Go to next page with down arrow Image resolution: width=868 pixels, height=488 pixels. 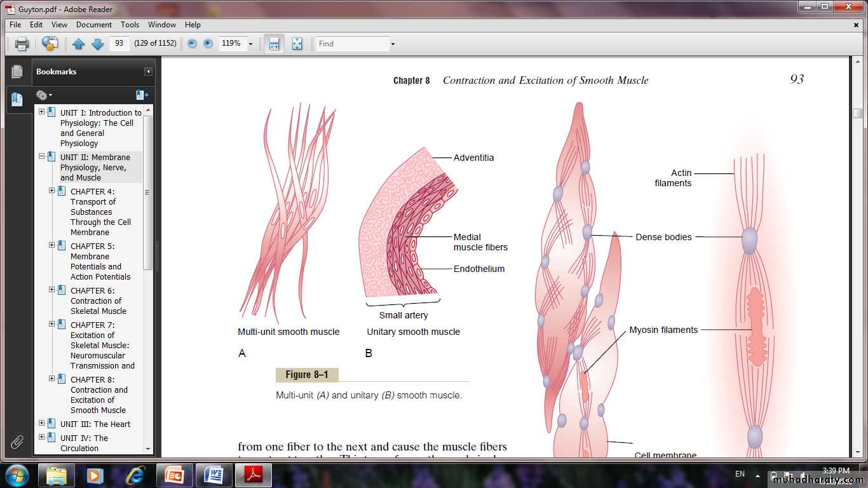(97, 44)
